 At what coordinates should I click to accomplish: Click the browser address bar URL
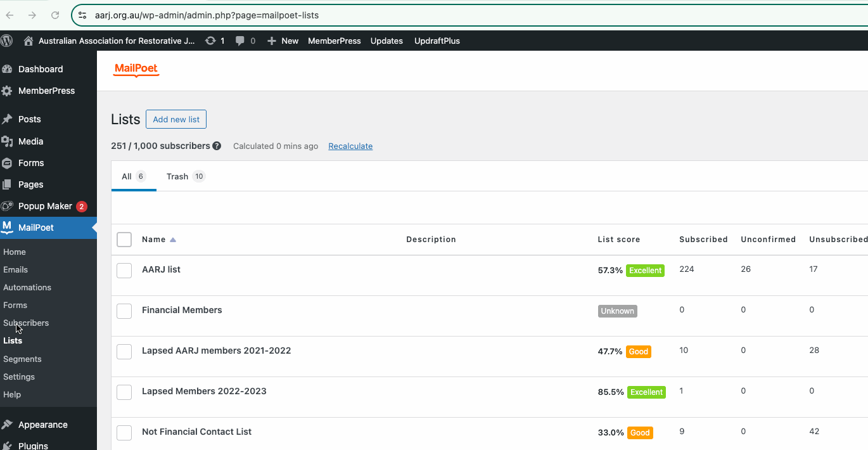click(x=207, y=15)
